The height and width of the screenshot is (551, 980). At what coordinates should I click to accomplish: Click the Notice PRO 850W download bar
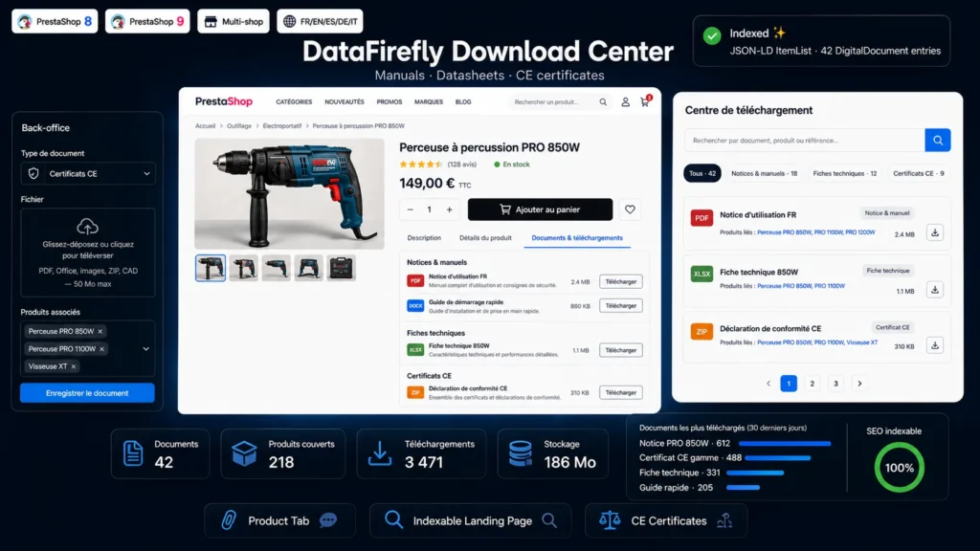(785, 444)
